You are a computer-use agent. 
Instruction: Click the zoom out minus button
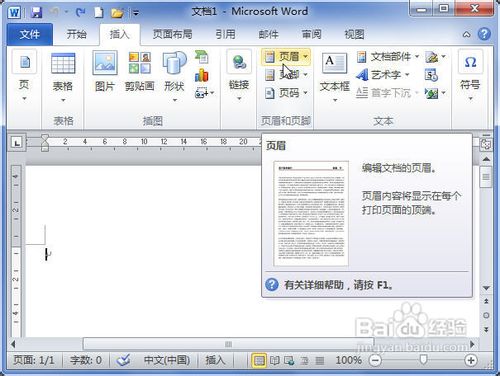[x=375, y=360]
